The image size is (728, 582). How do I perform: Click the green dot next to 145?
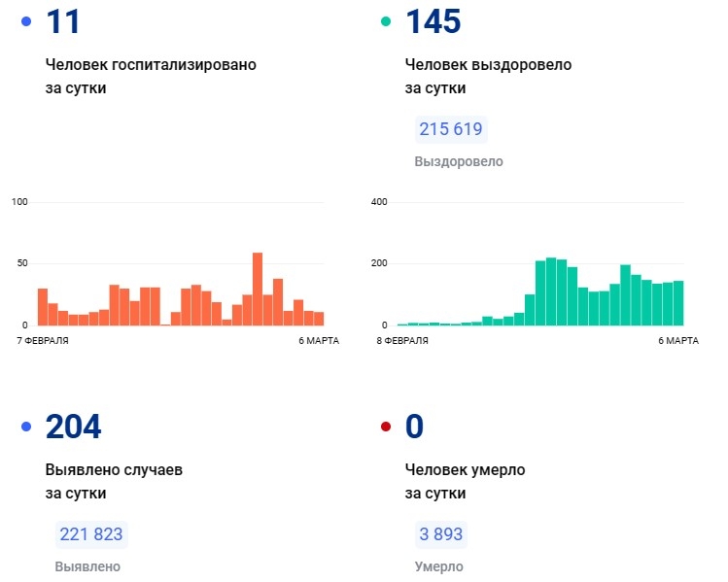(386, 21)
